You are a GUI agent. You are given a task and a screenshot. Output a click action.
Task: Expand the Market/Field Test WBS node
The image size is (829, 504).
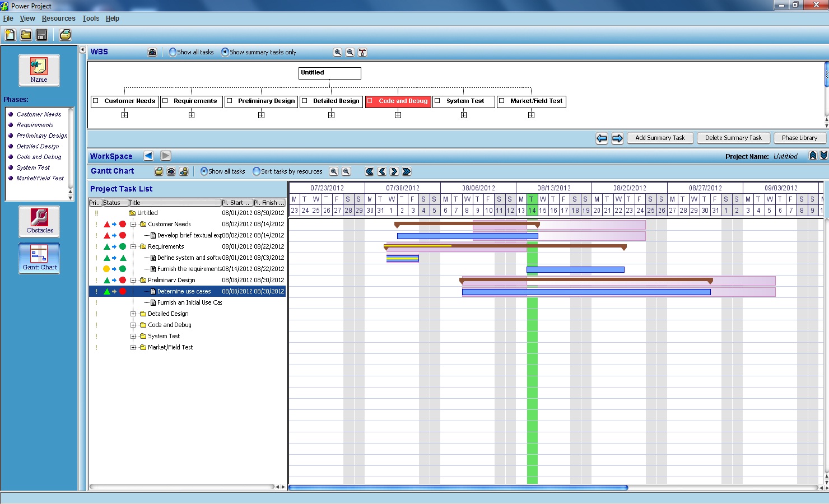(x=531, y=115)
